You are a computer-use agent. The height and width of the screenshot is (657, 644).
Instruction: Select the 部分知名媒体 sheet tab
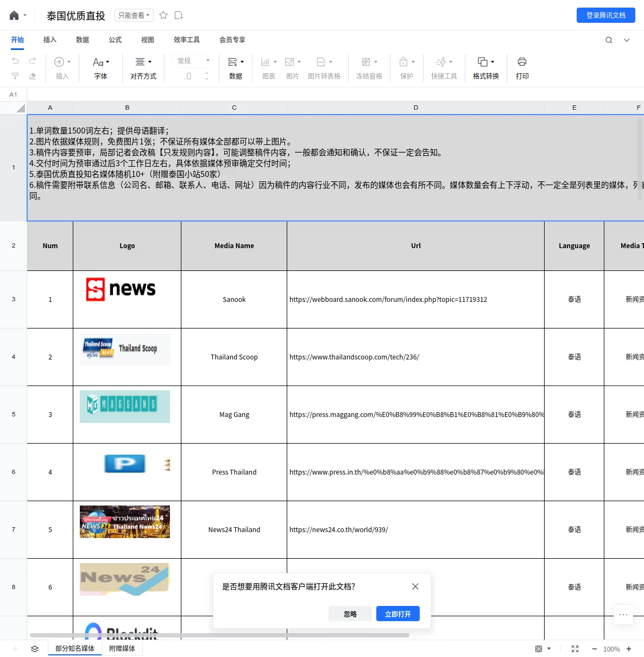(75, 648)
